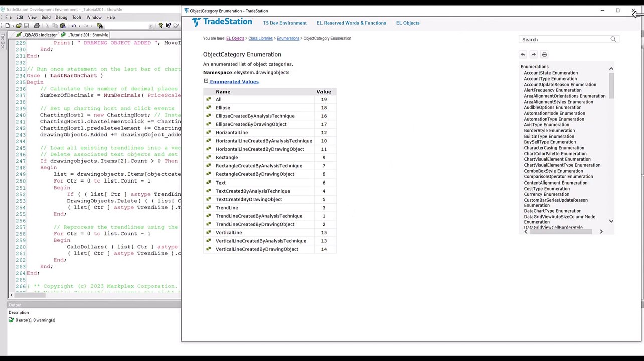
Task: Activate the What's This pointer help icon
Action: click(x=168, y=26)
